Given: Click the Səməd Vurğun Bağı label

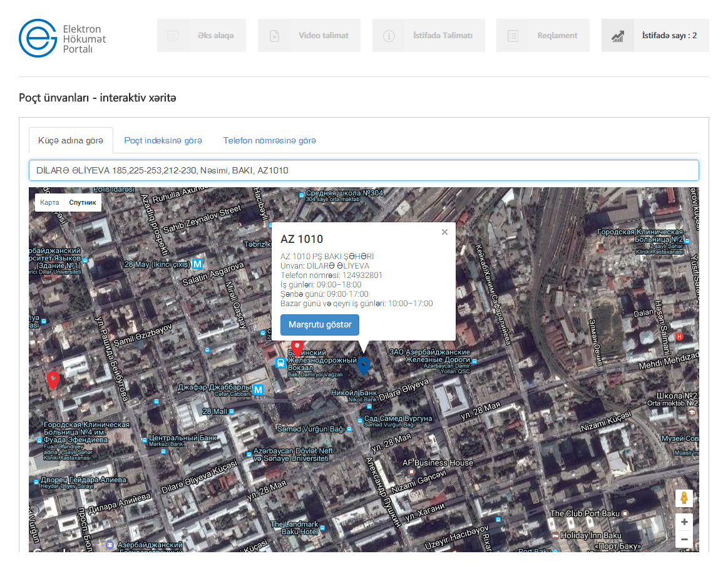Looking at the screenshot, I should pyautogui.click(x=311, y=429).
